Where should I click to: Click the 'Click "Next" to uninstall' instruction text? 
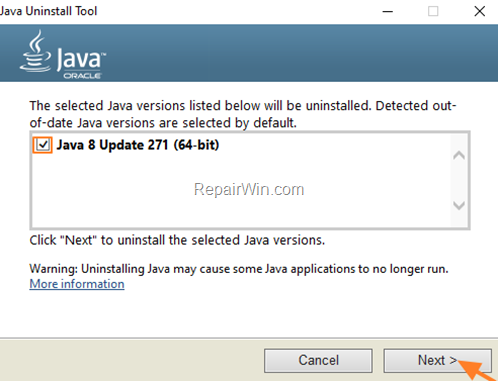point(177,240)
